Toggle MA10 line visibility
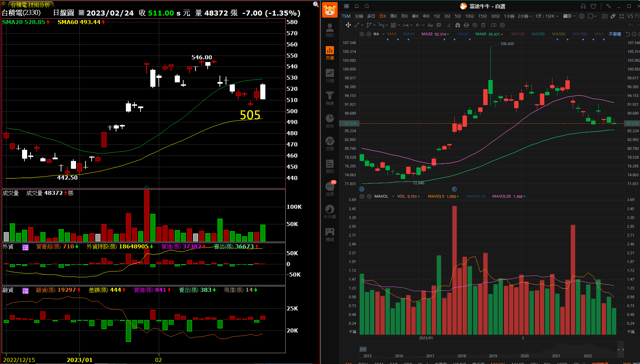 tap(409, 34)
